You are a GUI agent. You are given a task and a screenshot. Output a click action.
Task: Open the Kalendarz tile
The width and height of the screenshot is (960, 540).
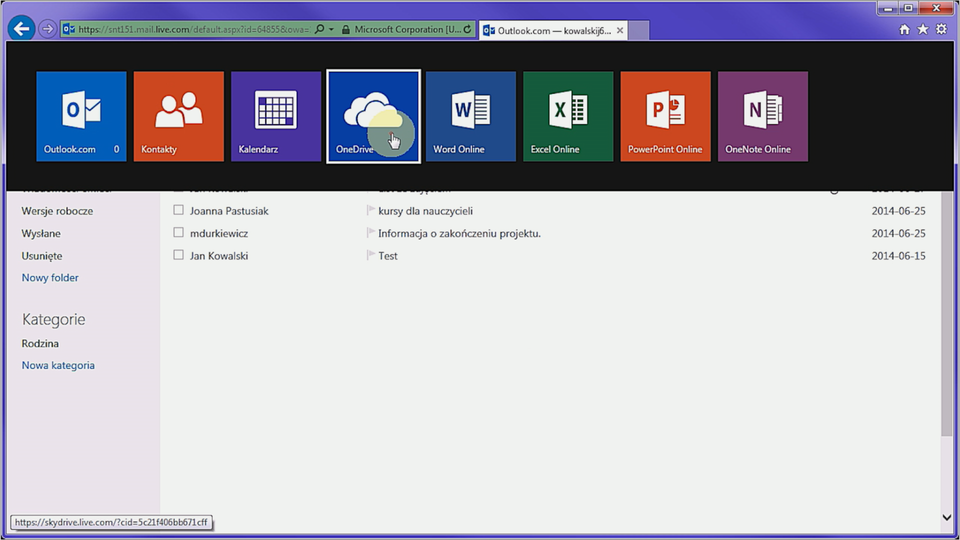(x=276, y=116)
